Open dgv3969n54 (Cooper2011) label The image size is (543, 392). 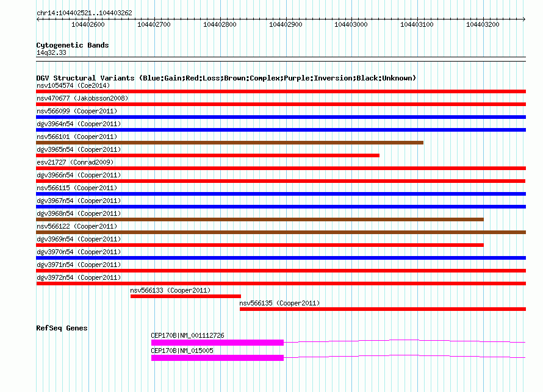coord(79,239)
